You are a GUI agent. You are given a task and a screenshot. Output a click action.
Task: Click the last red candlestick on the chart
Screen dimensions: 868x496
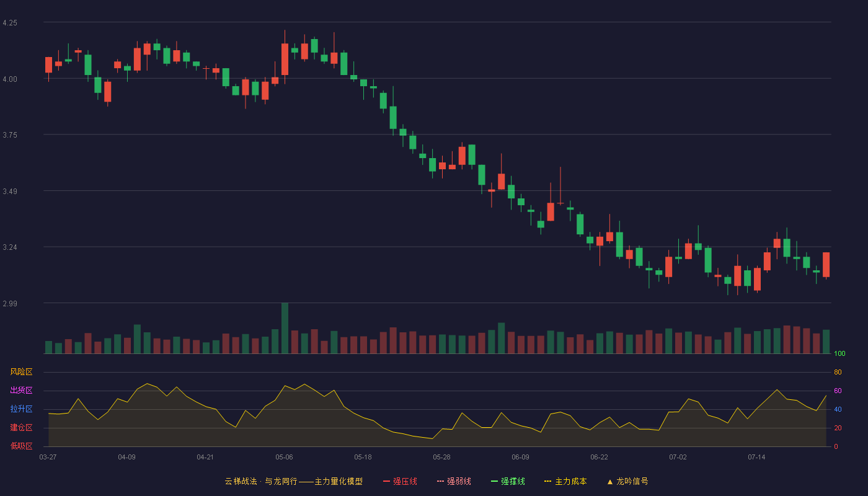point(826,265)
